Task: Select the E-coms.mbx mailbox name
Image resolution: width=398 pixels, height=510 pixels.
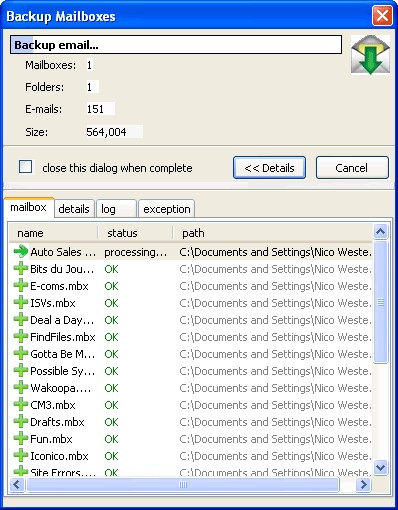Action: pos(59,286)
